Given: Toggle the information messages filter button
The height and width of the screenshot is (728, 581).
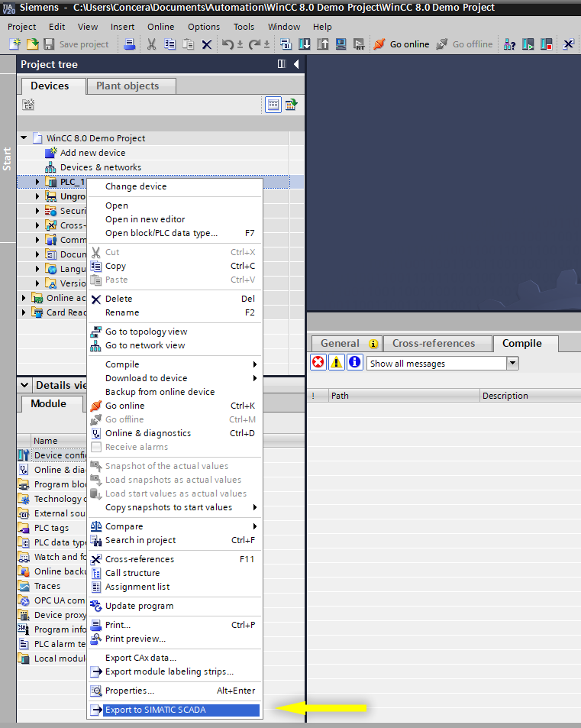Looking at the screenshot, I should 354,363.
